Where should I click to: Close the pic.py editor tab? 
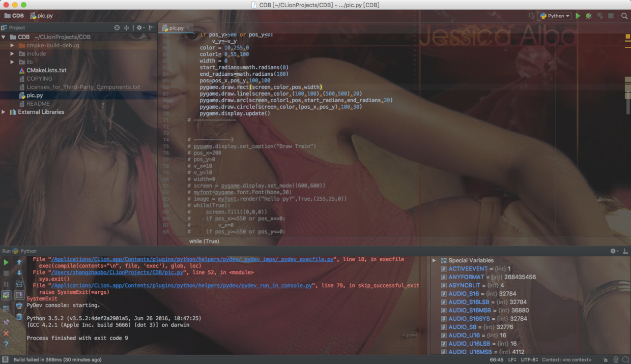click(x=188, y=28)
